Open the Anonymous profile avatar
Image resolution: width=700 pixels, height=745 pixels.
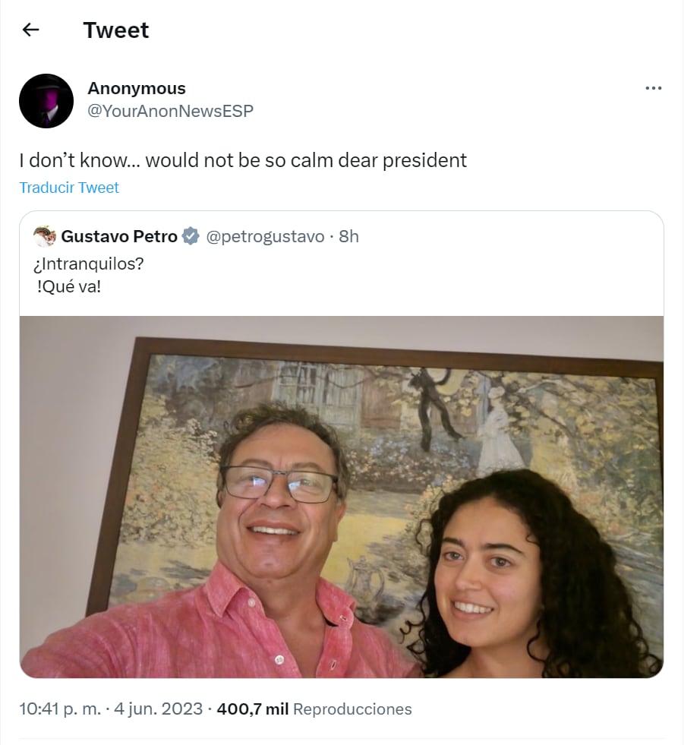(x=46, y=101)
